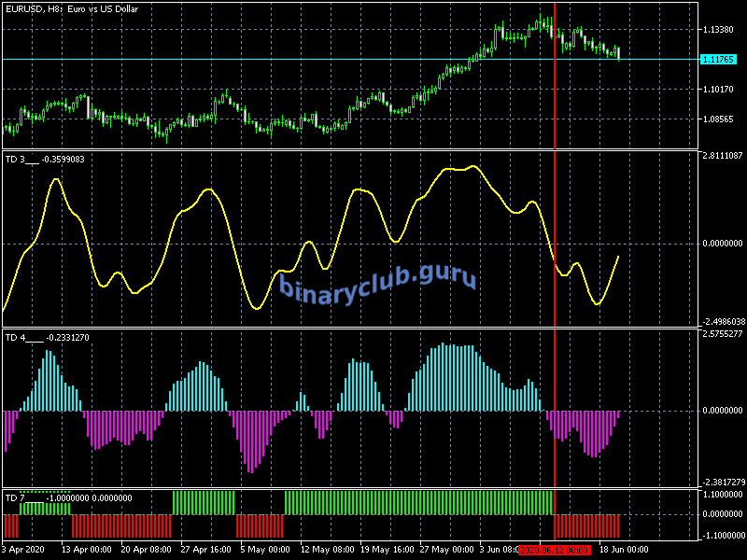Click the -1.1000000 scale value in TD 7 panel
The height and width of the screenshot is (560, 747).
(x=722, y=535)
